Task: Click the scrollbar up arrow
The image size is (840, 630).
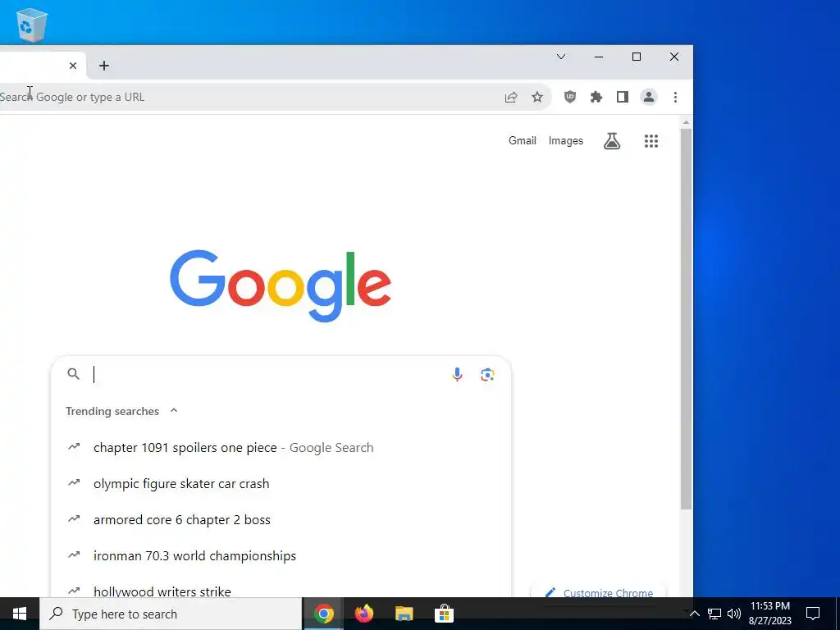Action: 686,123
